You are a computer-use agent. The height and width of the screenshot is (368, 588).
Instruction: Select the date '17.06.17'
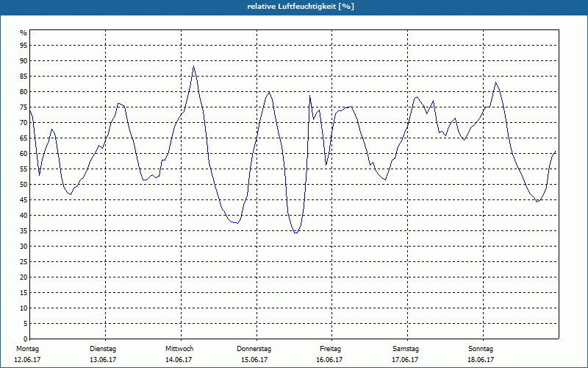tap(405, 360)
